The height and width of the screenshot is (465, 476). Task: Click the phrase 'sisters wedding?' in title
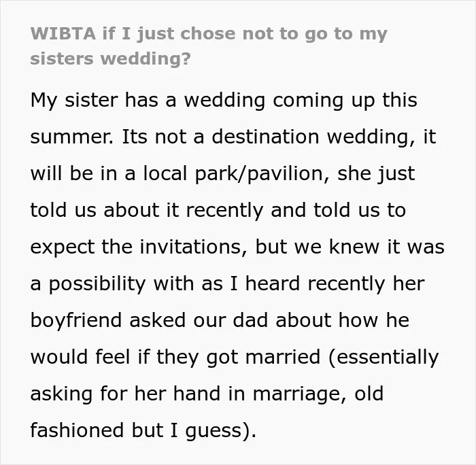coord(110,58)
